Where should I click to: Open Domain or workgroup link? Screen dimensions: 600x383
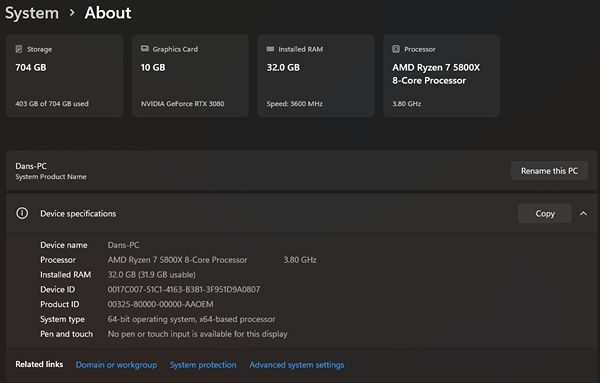(116, 365)
